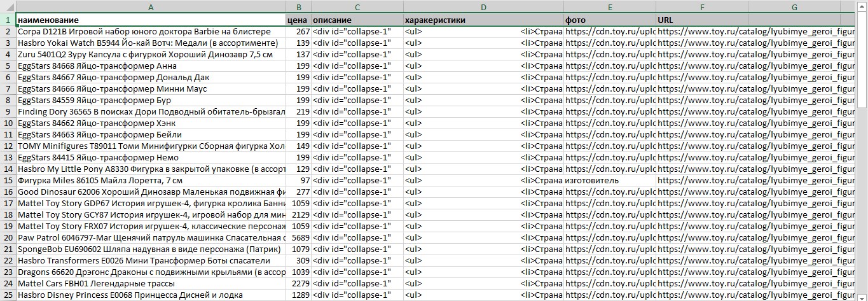The image size is (868, 301).
Task: Select характеристики cell in Paw Patrol row
Action: pos(483,237)
